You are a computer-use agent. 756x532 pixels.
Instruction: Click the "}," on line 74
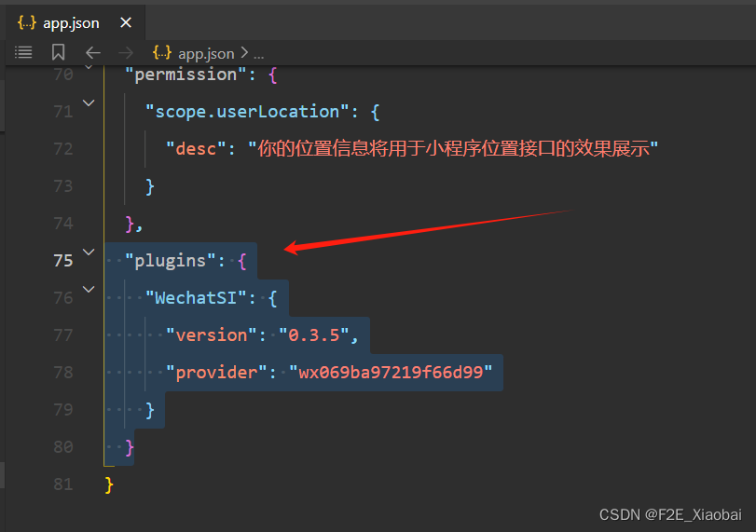133,225
